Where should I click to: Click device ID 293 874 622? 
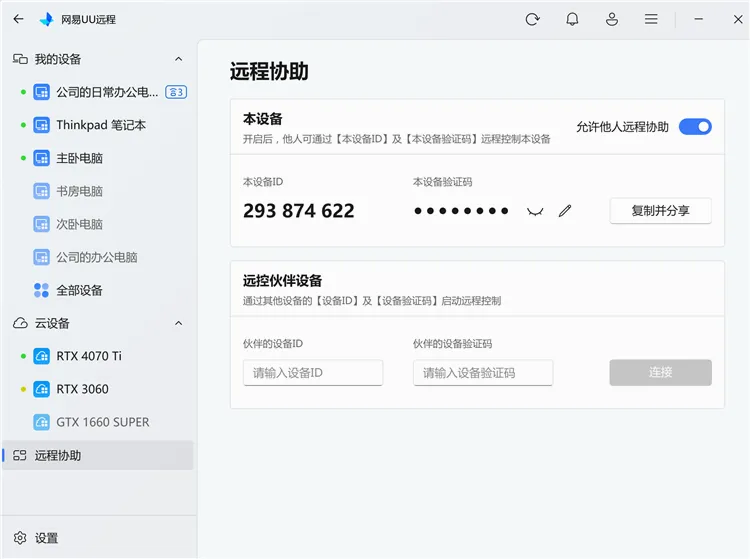click(x=299, y=211)
